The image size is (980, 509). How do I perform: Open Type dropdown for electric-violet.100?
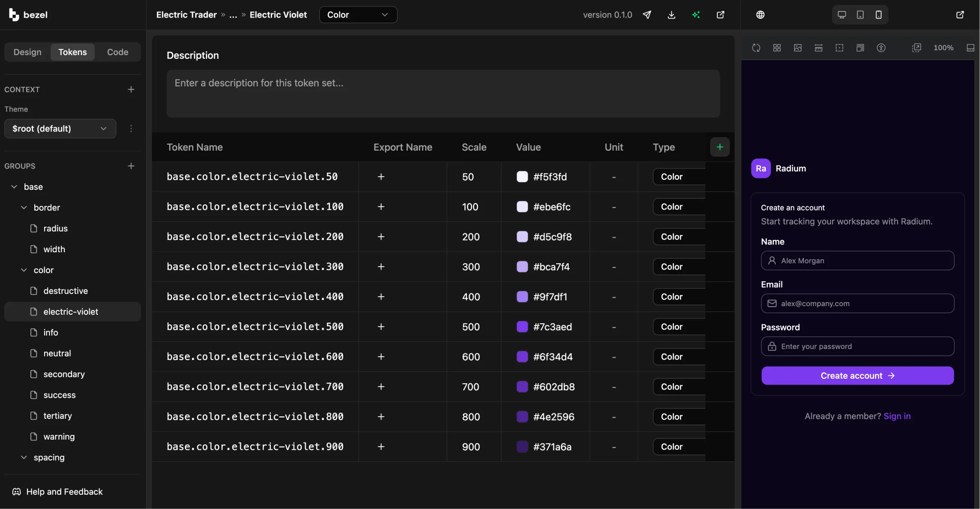coord(679,207)
